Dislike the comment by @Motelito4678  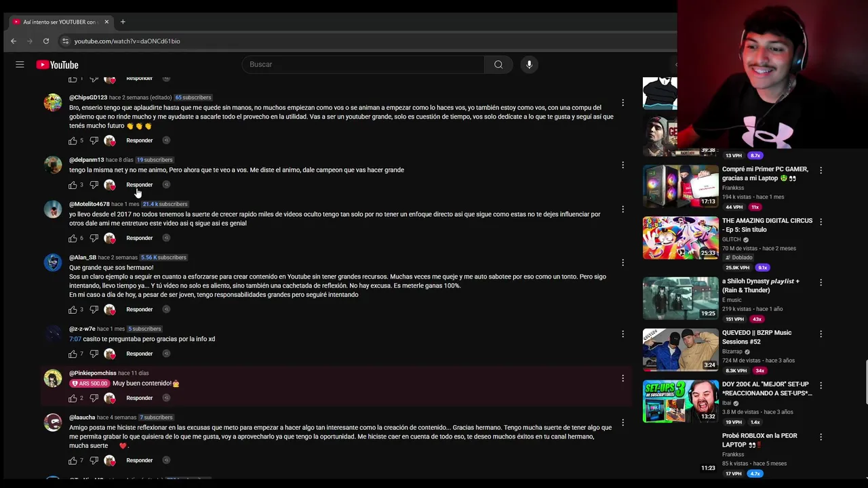click(94, 238)
